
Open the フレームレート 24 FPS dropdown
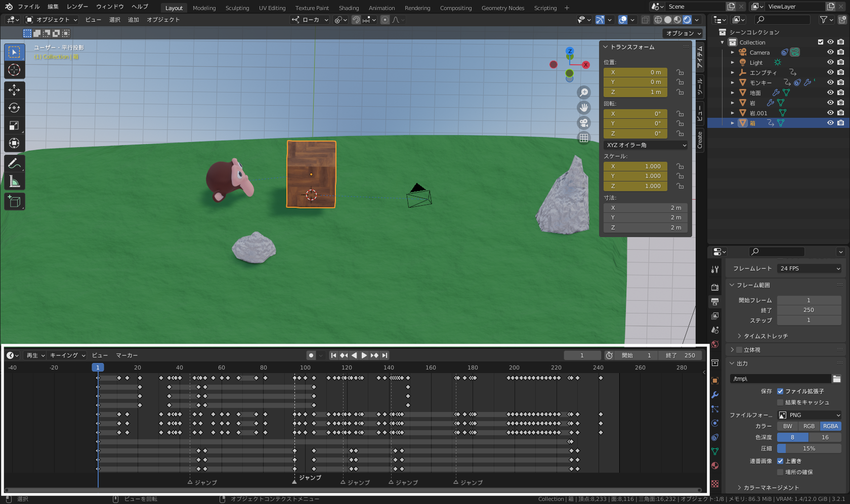point(809,268)
